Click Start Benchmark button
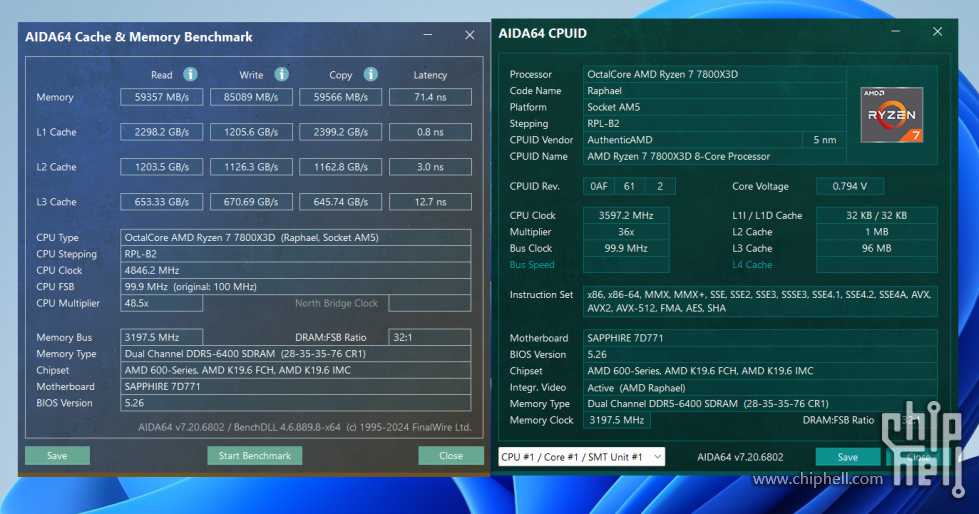 point(255,455)
